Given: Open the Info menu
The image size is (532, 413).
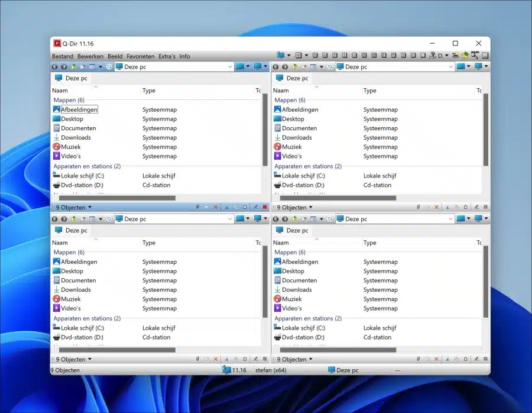Looking at the screenshot, I should (184, 56).
